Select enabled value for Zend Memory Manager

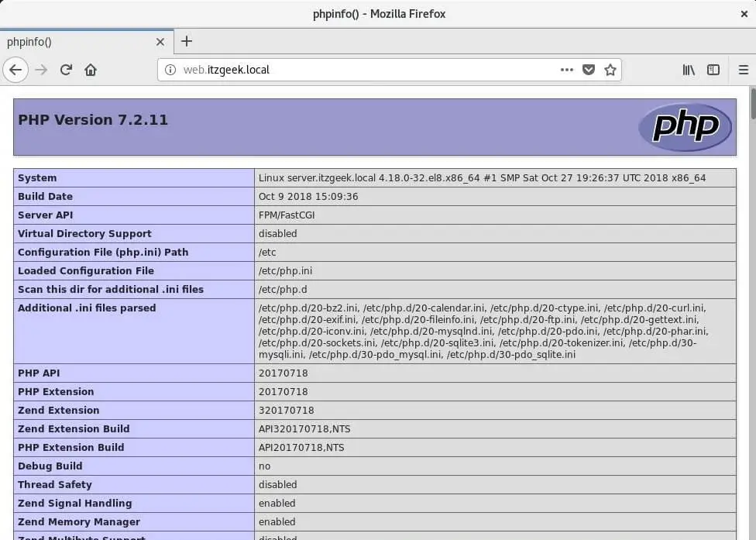click(x=277, y=521)
